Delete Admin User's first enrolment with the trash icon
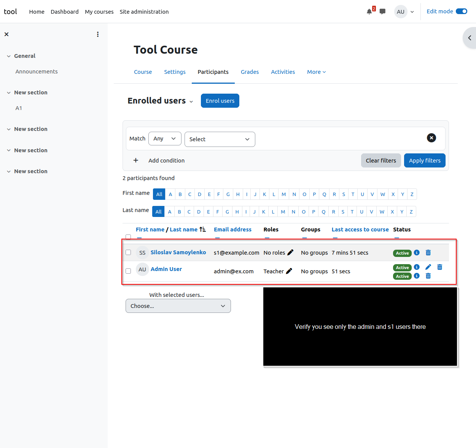The image size is (476, 448). point(439,267)
